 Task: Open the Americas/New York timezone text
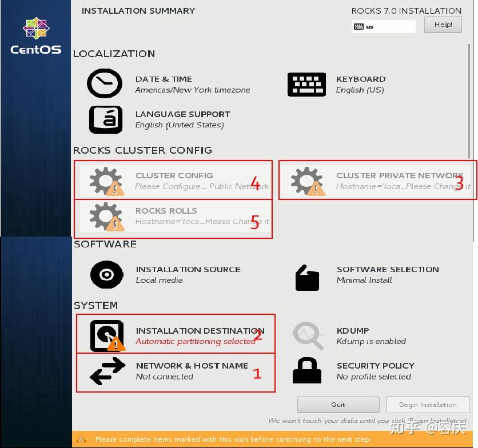coord(192,90)
